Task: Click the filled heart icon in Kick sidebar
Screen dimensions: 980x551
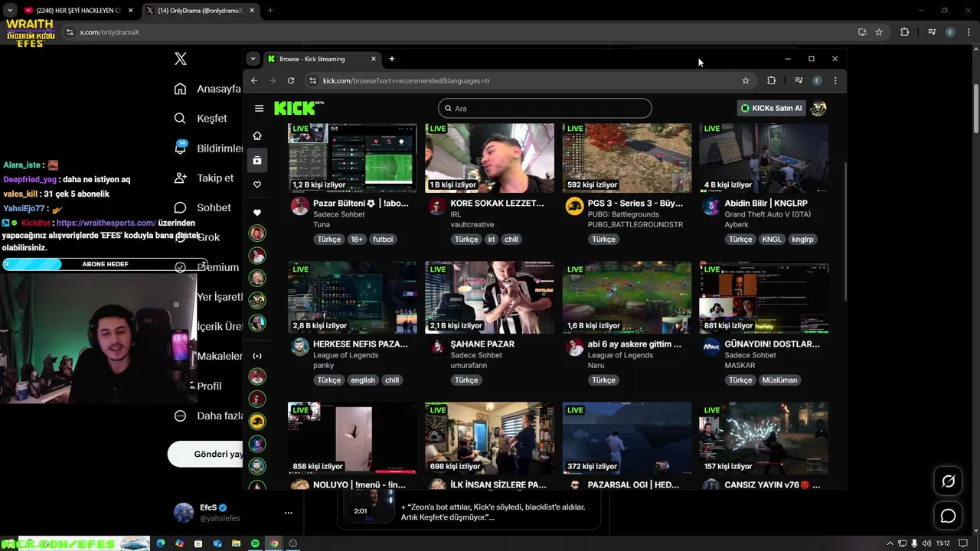Action: (257, 212)
